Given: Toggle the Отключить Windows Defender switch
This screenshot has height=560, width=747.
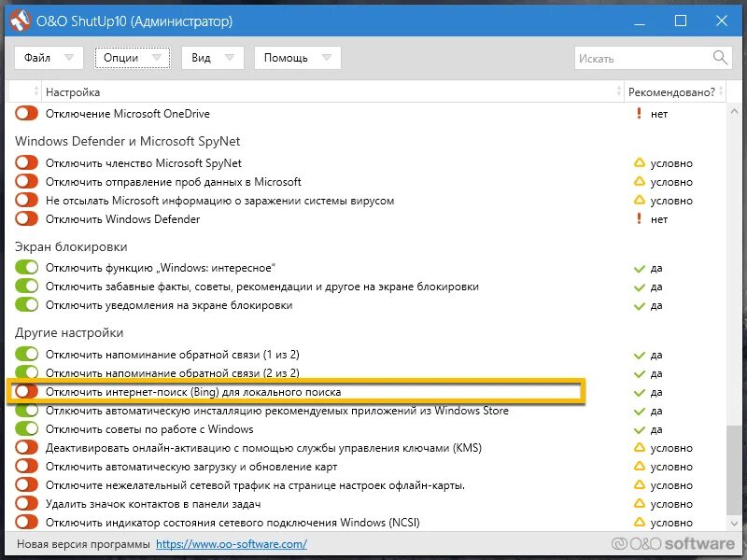Looking at the screenshot, I should pos(26,218).
